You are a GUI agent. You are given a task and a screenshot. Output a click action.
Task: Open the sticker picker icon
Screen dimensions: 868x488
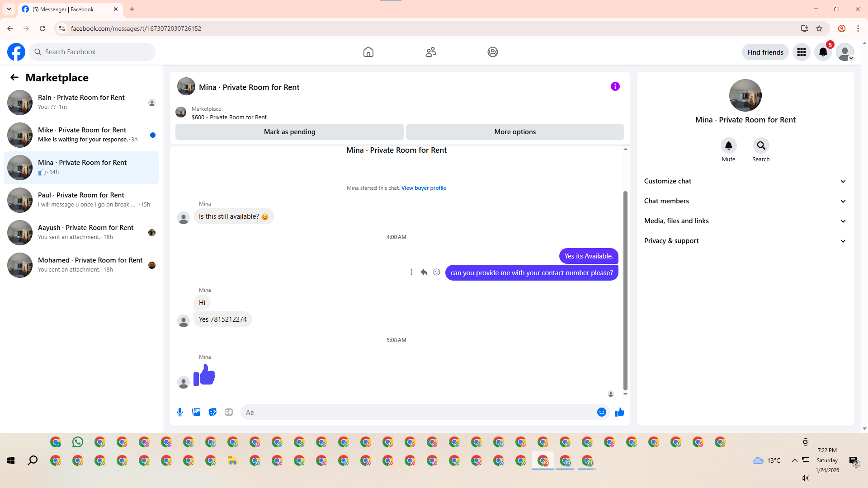click(x=212, y=412)
